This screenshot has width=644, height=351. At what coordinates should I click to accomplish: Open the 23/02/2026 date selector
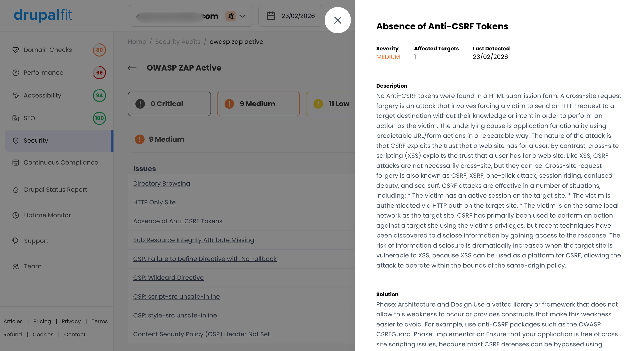[290, 16]
